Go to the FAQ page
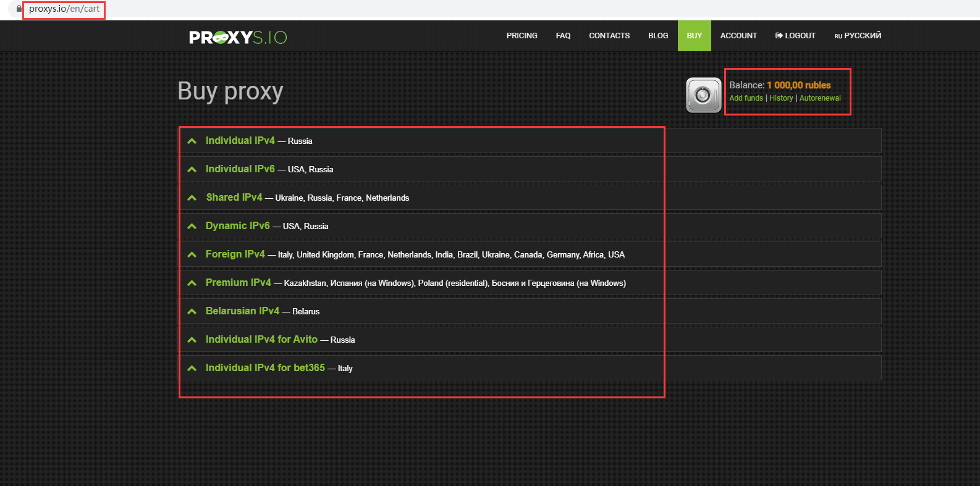 click(563, 36)
